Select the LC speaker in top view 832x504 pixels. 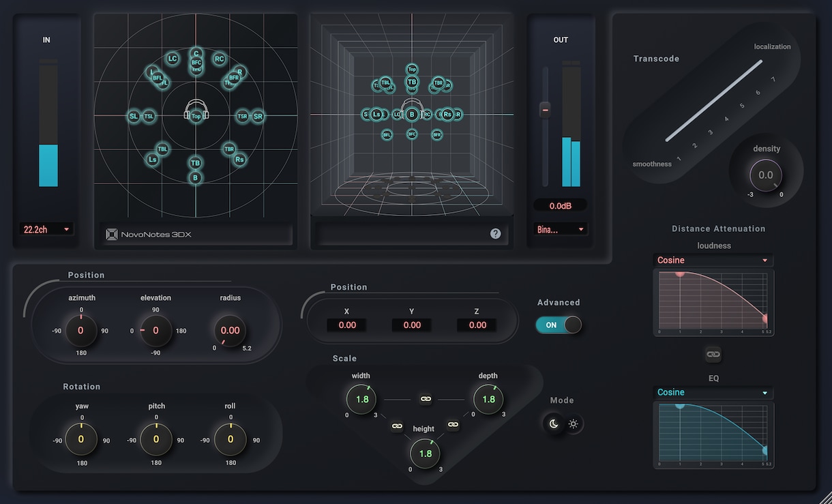[x=173, y=59]
